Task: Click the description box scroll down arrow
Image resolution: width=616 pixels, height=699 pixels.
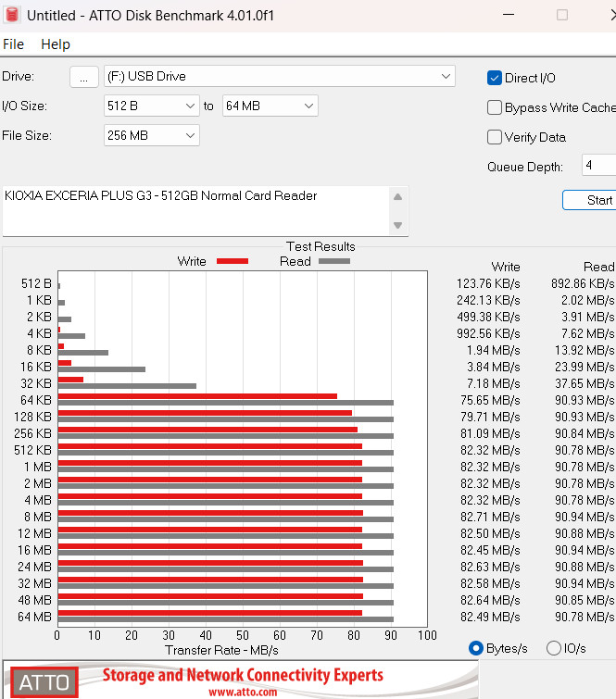Action: pyautogui.click(x=397, y=225)
